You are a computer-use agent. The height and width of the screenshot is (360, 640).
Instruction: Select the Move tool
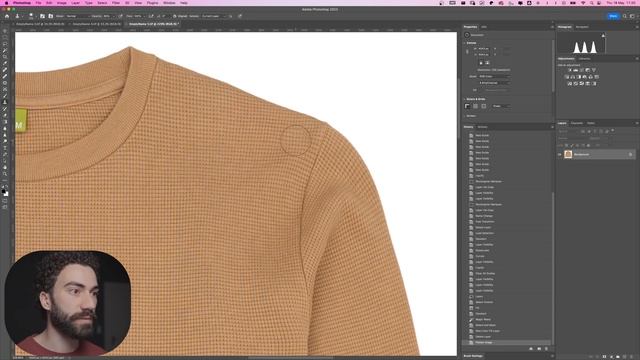tap(5, 31)
